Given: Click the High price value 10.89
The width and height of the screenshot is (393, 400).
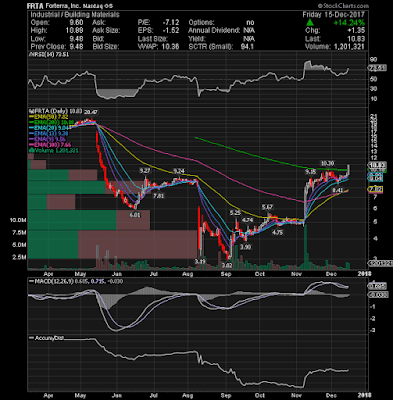Looking at the screenshot, I should click(74, 30).
